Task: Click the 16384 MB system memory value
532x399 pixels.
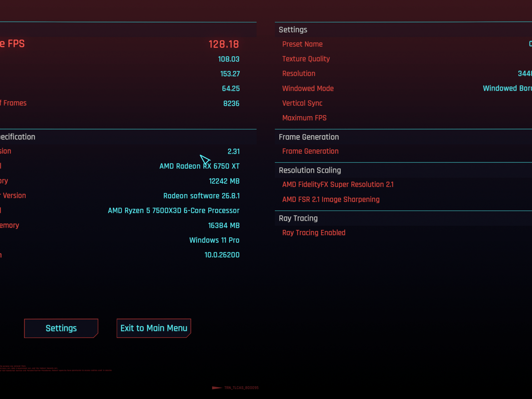Action: tap(224, 225)
